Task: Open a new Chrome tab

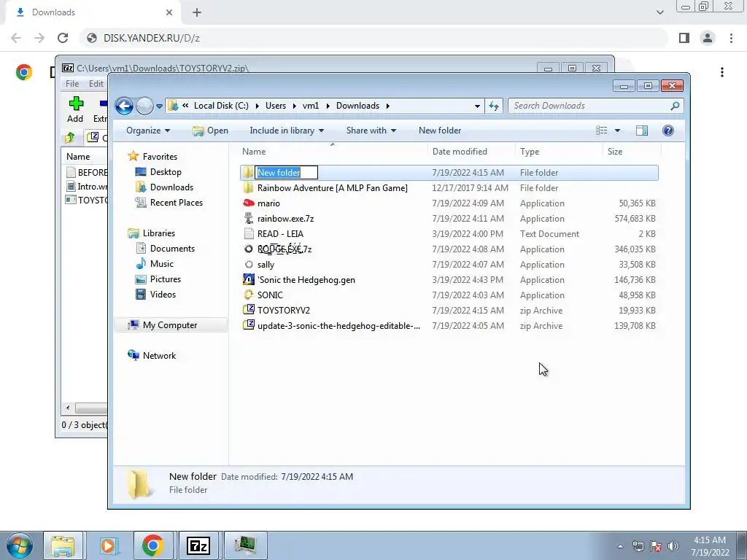Action: pos(197,13)
